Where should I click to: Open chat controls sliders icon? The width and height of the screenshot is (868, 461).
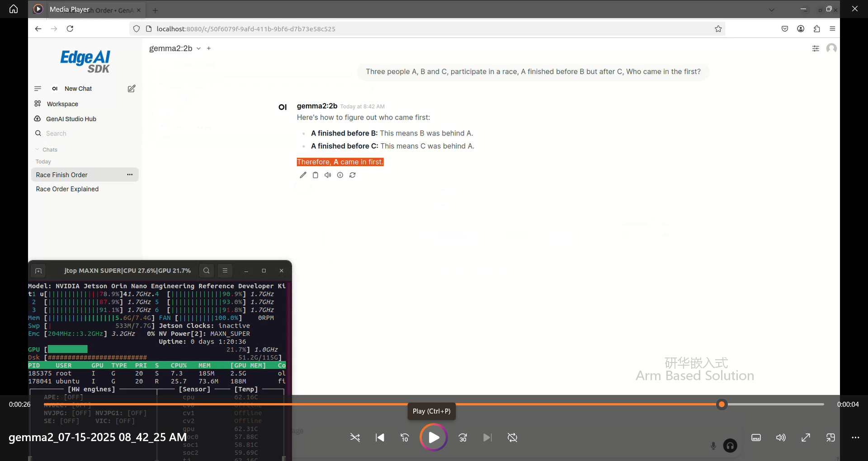(816, 48)
